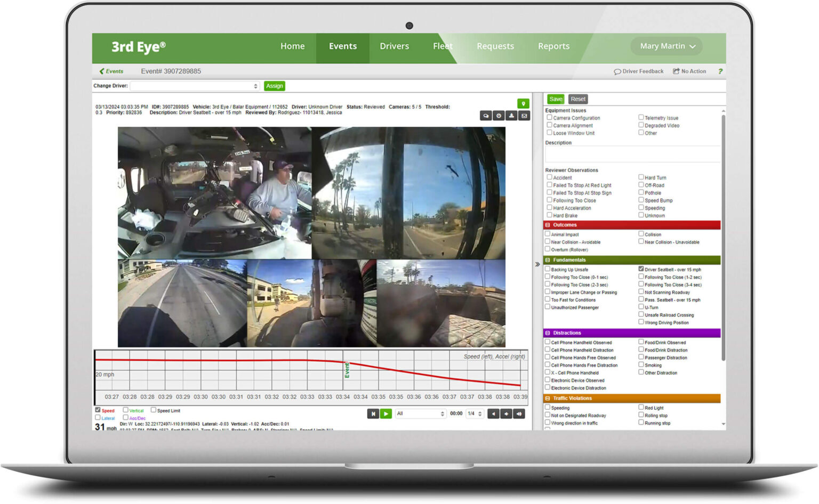Click the Event marker on speed graph

(x=347, y=370)
